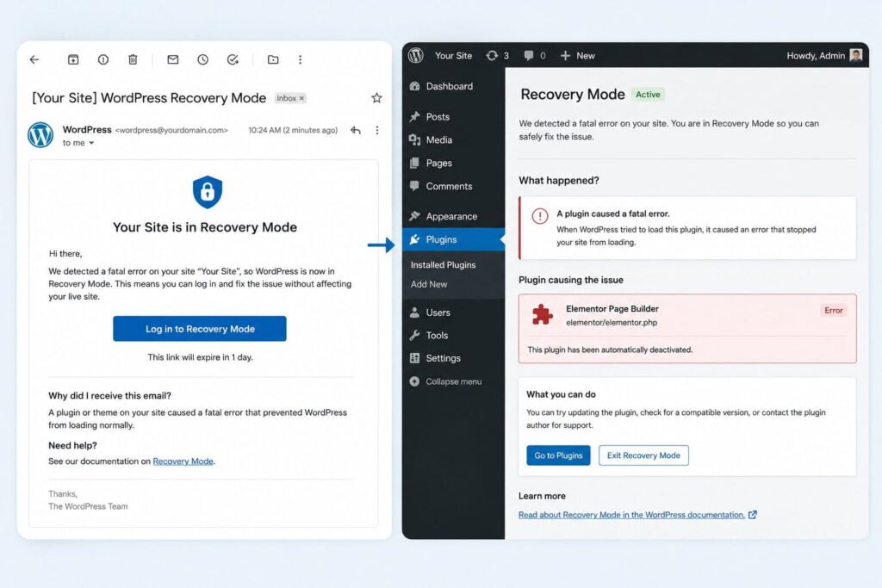Open Your Site in the admin bar
This screenshot has height=588, width=882.
[453, 56]
